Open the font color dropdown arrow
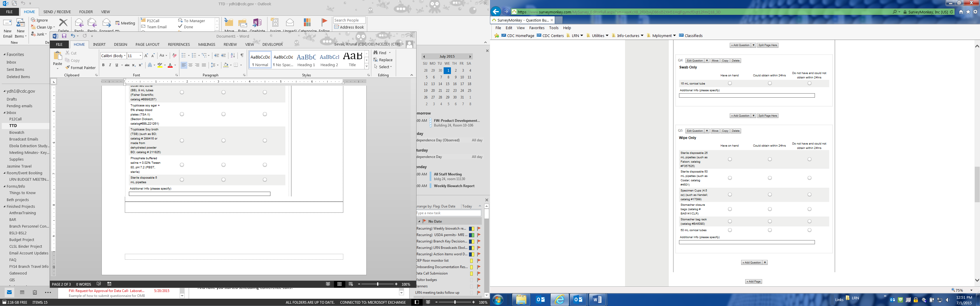 175,65
